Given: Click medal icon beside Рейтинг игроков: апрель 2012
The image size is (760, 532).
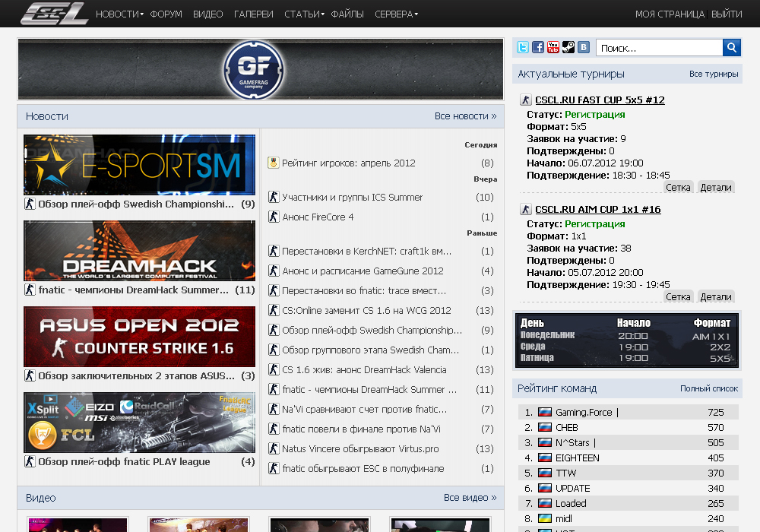Looking at the screenshot, I should [274, 163].
